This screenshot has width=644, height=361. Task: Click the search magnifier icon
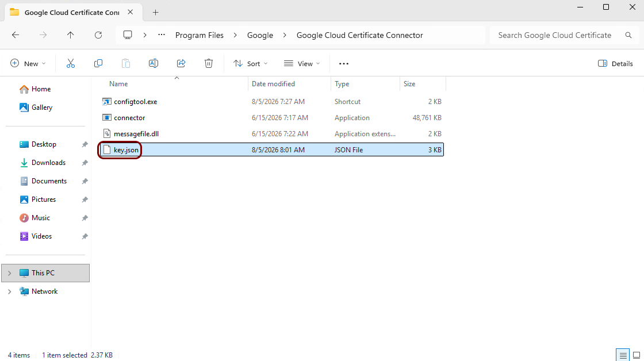(628, 35)
